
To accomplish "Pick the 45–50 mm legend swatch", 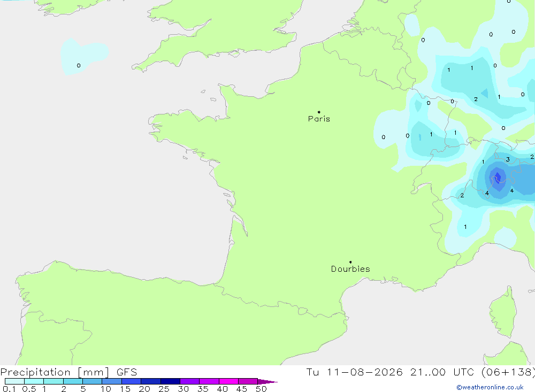I will (x=248, y=381).
